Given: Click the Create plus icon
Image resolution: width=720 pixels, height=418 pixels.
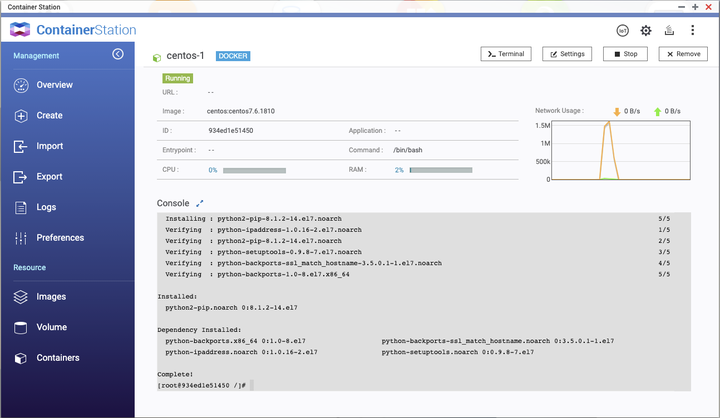Looking at the screenshot, I should pos(21,116).
